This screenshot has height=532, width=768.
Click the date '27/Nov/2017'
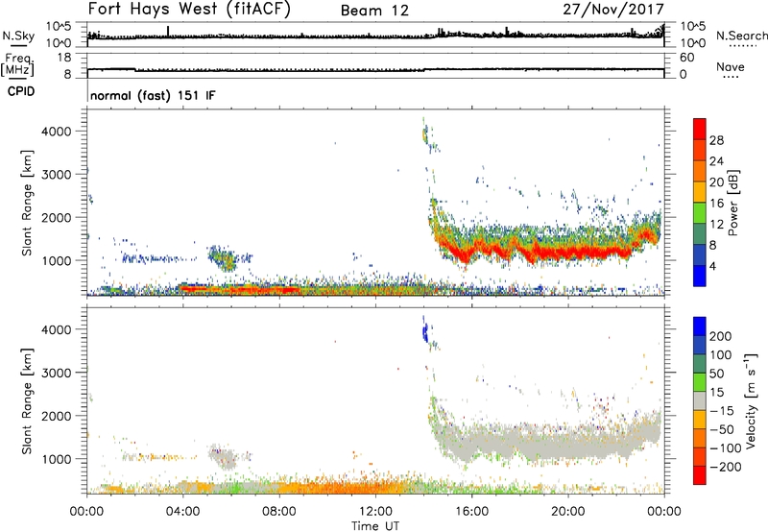click(x=613, y=10)
